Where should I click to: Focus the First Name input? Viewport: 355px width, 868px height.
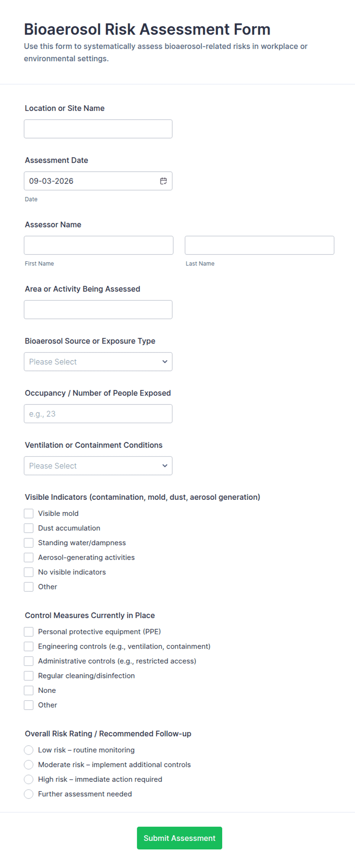click(98, 245)
